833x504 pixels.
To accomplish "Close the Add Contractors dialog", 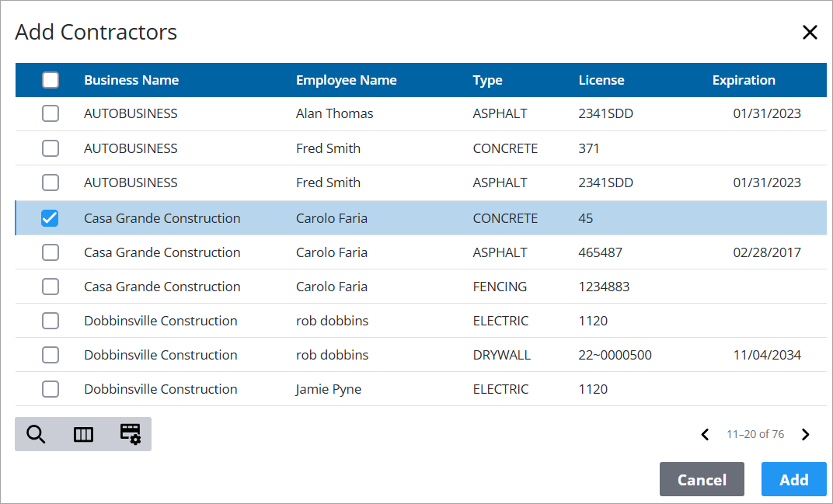I will [810, 33].
